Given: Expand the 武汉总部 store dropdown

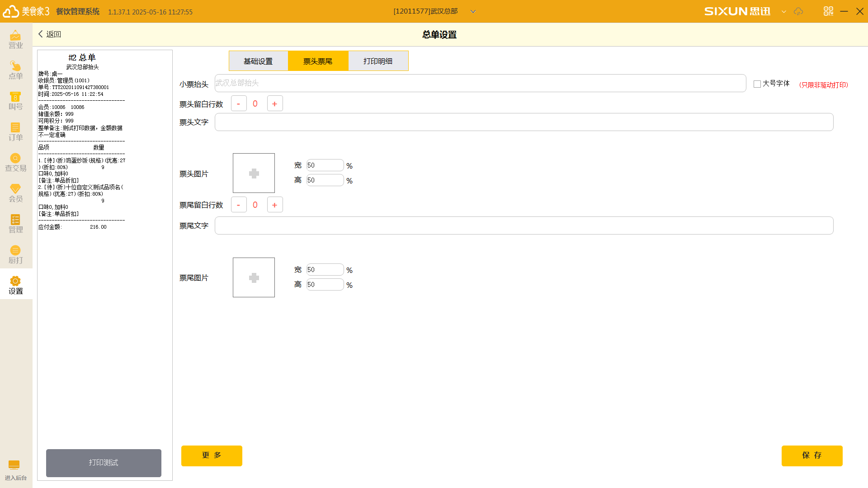Looking at the screenshot, I should pyautogui.click(x=473, y=12).
